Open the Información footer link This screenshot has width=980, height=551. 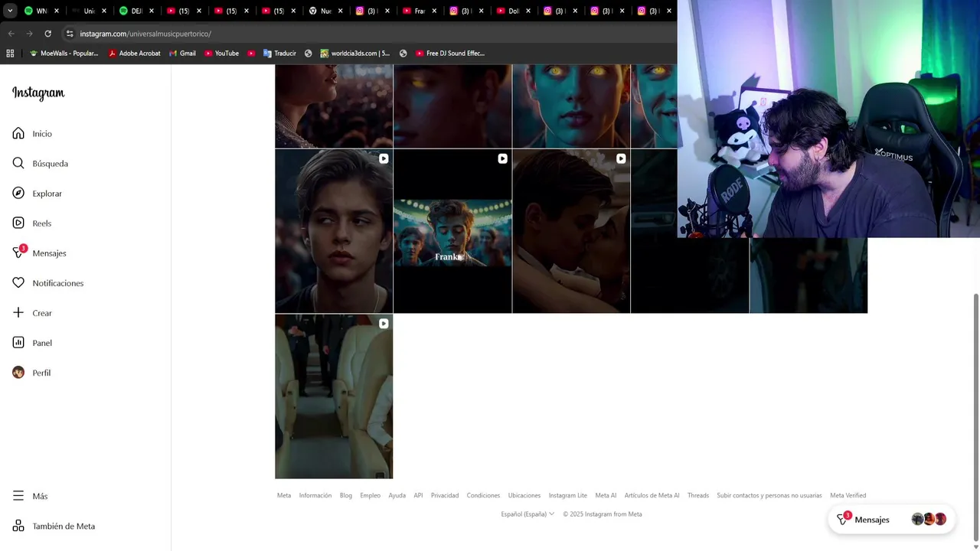[315, 495]
